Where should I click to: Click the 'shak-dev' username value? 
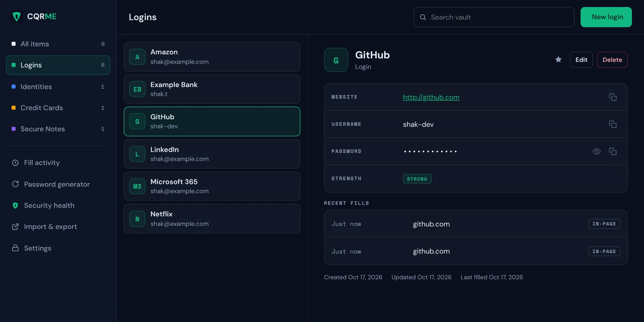pyautogui.click(x=418, y=124)
